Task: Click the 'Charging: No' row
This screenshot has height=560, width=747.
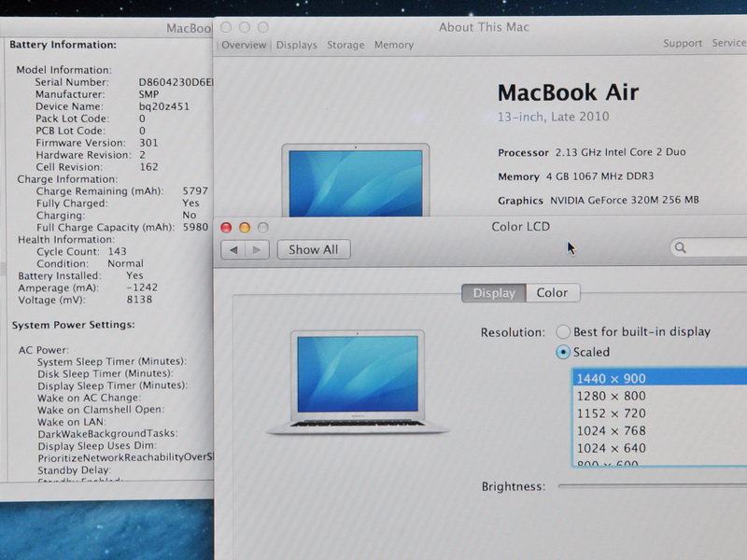Action: pyautogui.click(x=117, y=216)
